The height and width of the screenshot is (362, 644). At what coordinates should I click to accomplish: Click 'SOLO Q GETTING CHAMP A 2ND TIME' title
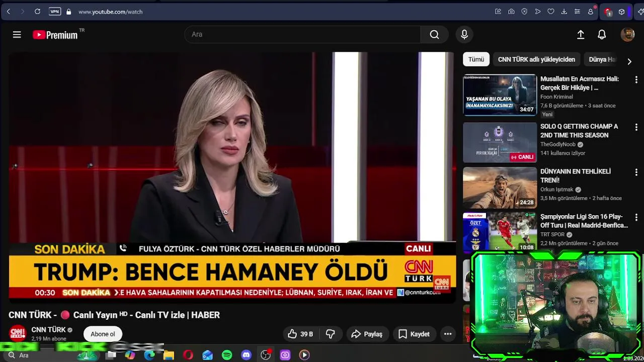pyautogui.click(x=579, y=131)
